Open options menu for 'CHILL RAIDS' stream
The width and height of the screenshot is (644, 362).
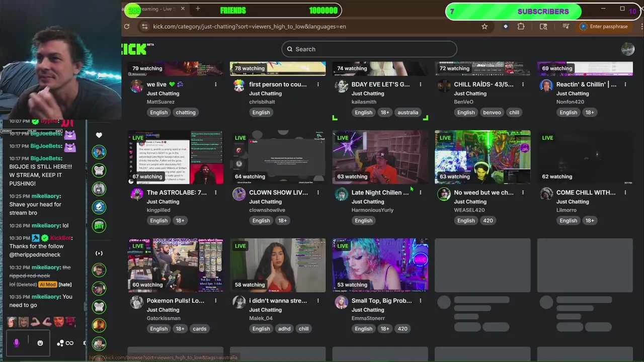pyautogui.click(x=523, y=84)
